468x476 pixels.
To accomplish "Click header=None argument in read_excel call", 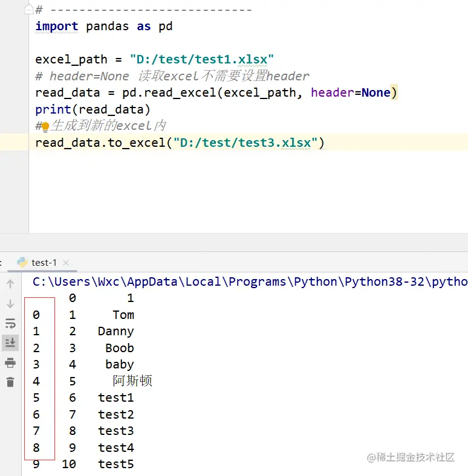I will point(350,92).
